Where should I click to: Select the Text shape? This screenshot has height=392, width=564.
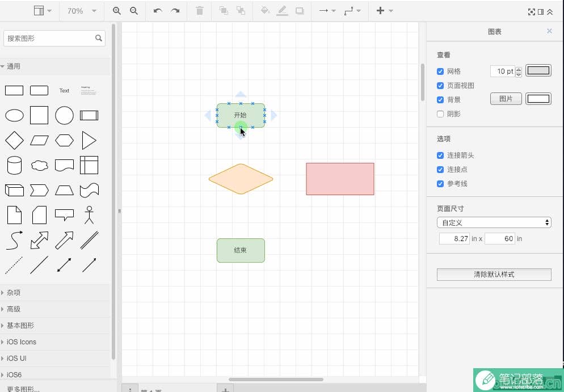(64, 91)
